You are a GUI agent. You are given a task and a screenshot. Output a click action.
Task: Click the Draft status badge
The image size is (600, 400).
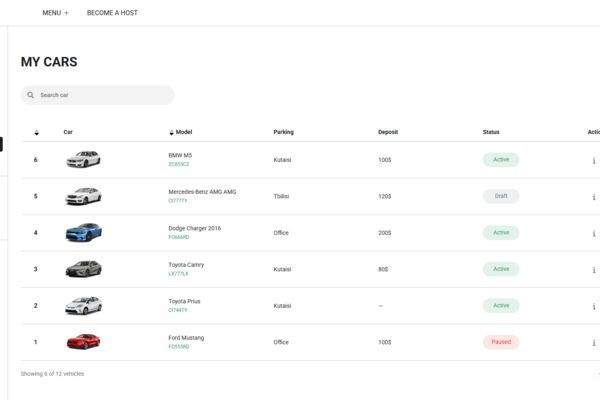tap(501, 196)
